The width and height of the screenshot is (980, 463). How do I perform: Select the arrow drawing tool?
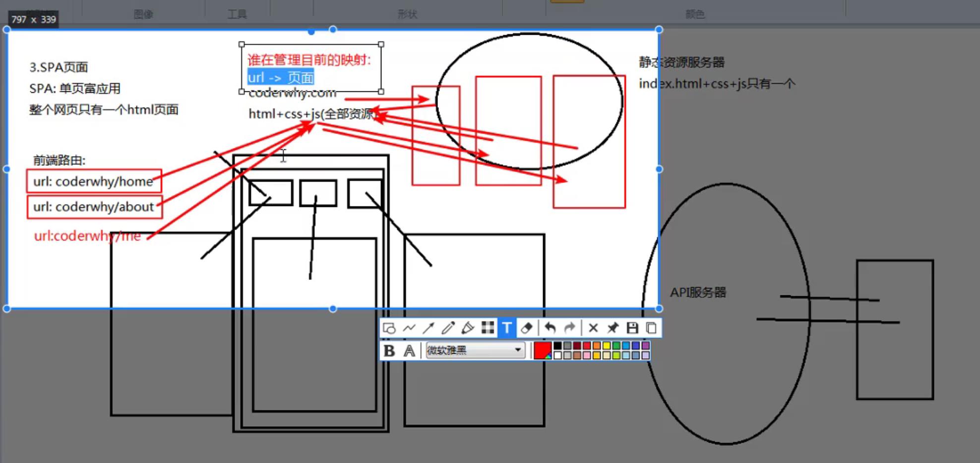[x=429, y=328]
